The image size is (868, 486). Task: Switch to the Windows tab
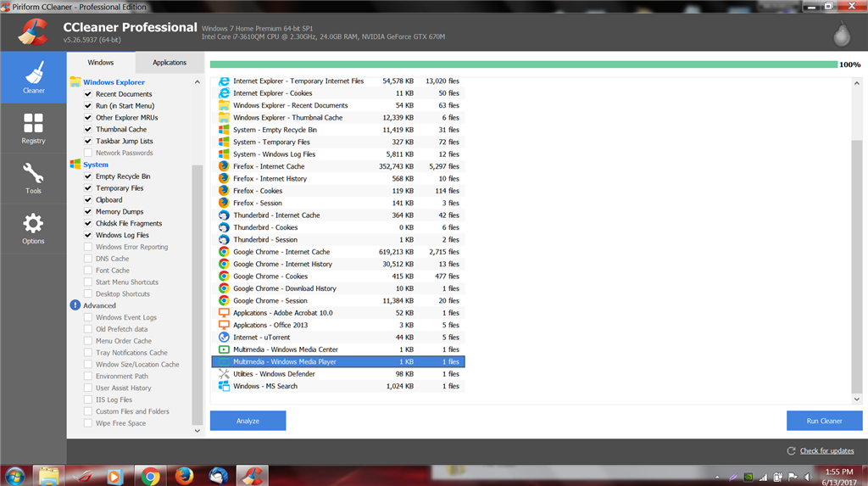[101, 63]
